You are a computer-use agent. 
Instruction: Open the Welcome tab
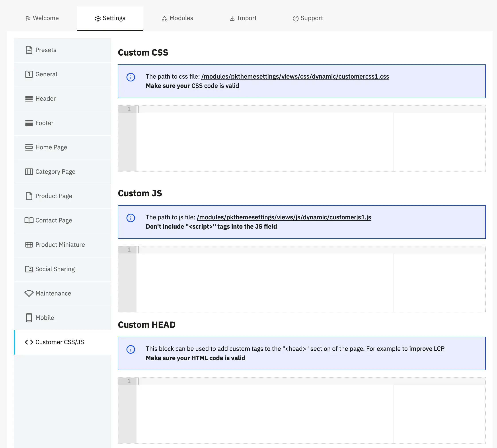tap(42, 18)
